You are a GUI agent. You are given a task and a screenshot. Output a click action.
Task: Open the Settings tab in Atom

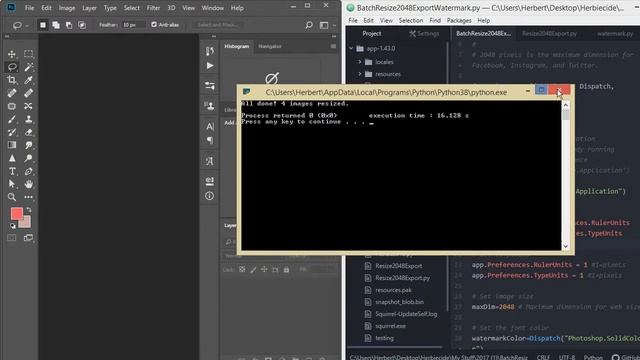pyautogui.click(x=424, y=33)
